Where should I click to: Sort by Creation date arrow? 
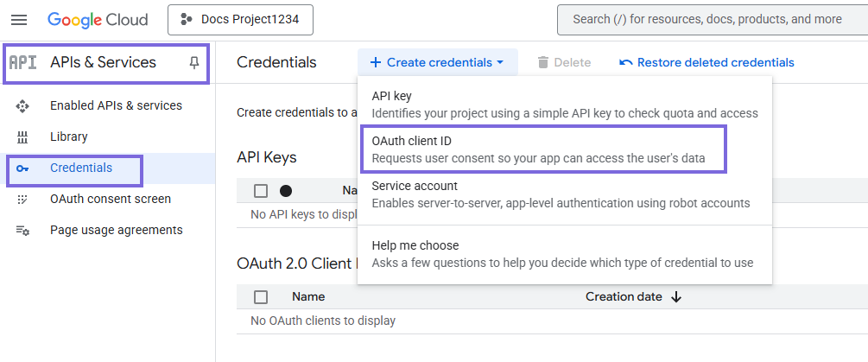(676, 297)
